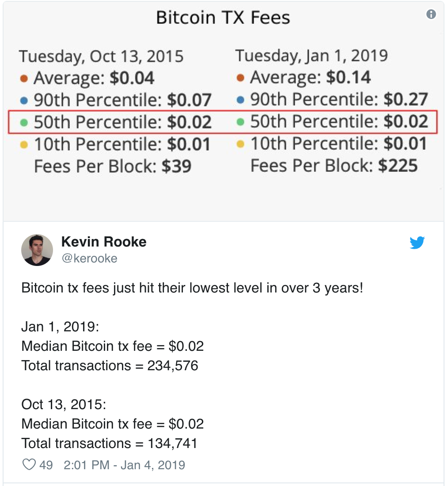Select the orange Average dot for Jan 1, 2019
448x486 pixels.
click(x=241, y=78)
